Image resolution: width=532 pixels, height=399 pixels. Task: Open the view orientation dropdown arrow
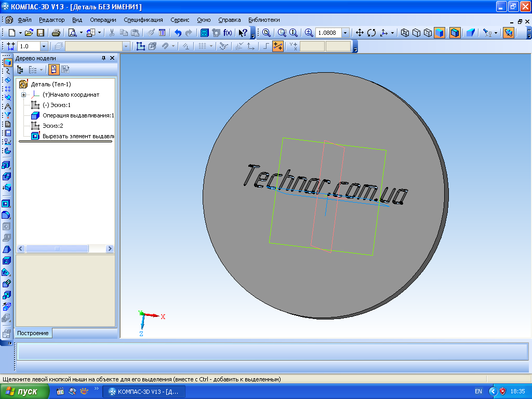pyautogui.click(x=393, y=33)
